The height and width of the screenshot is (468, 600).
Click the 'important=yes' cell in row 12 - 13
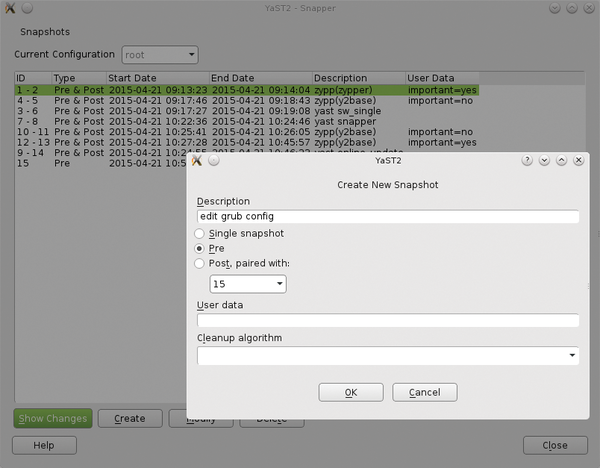[442, 142]
